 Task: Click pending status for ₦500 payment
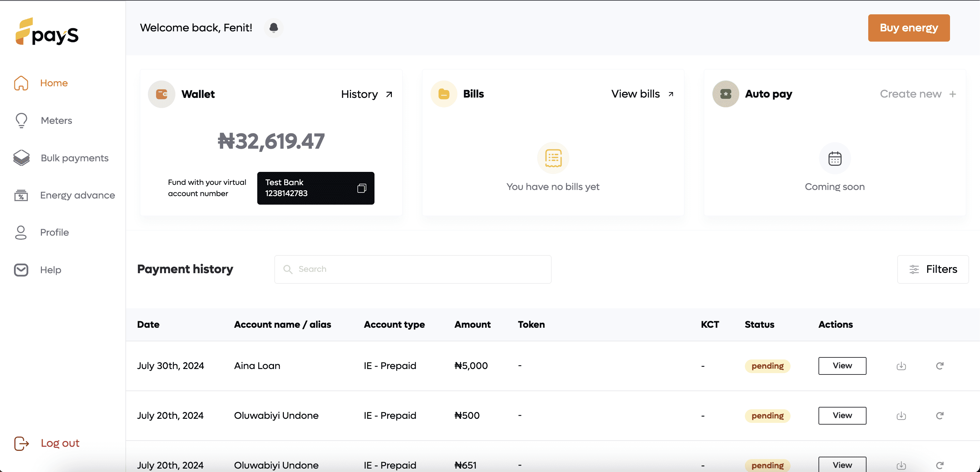click(x=767, y=416)
